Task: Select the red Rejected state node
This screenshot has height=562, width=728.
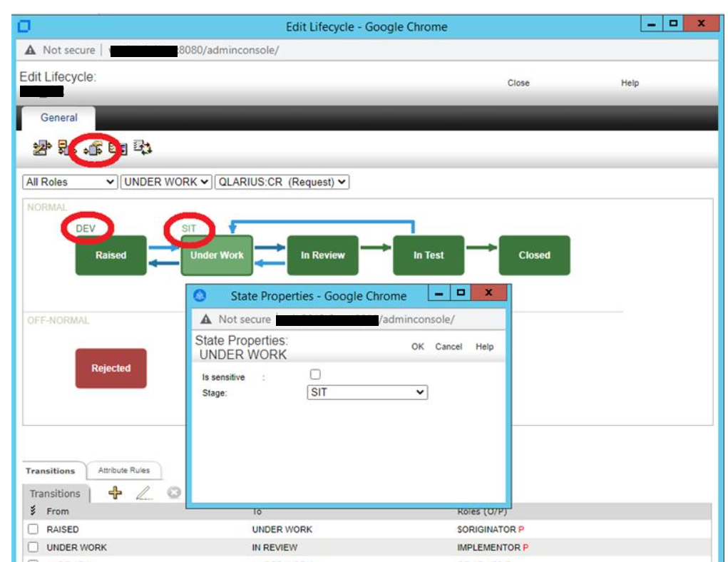Action: click(x=111, y=368)
